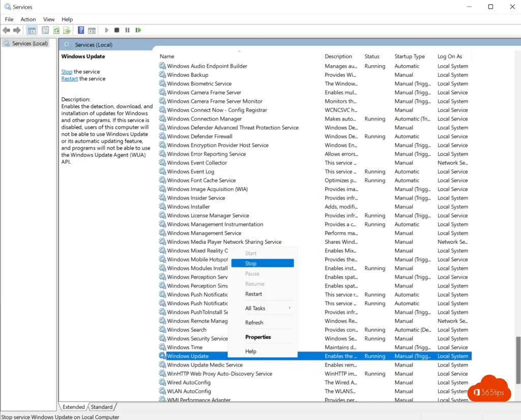The height and width of the screenshot is (420, 521).
Task: Select Windows Error Reporting Service
Action: click(314, 154)
